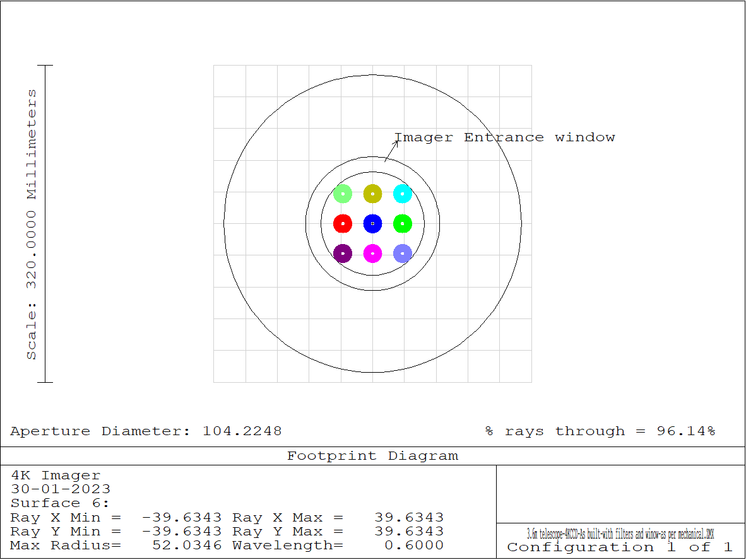Click the Scale 320.0000 Millimeters label
This screenshot has width=746, height=560.
click(32, 224)
